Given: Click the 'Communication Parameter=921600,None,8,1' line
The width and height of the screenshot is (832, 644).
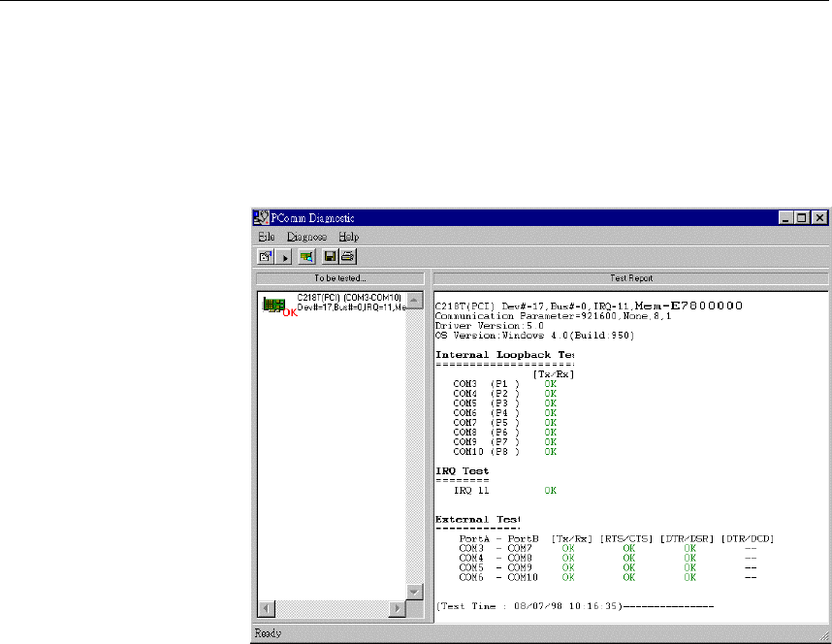Looking at the screenshot, I should click(553, 316).
